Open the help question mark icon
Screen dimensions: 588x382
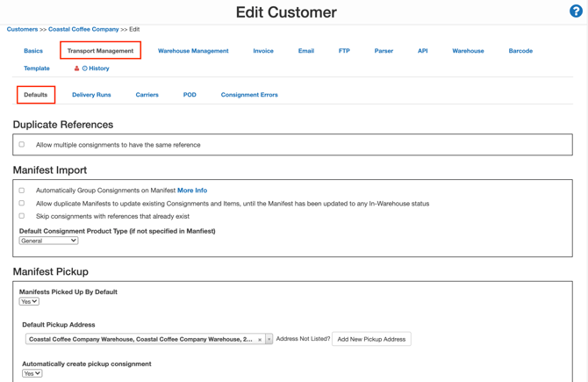pyautogui.click(x=576, y=11)
